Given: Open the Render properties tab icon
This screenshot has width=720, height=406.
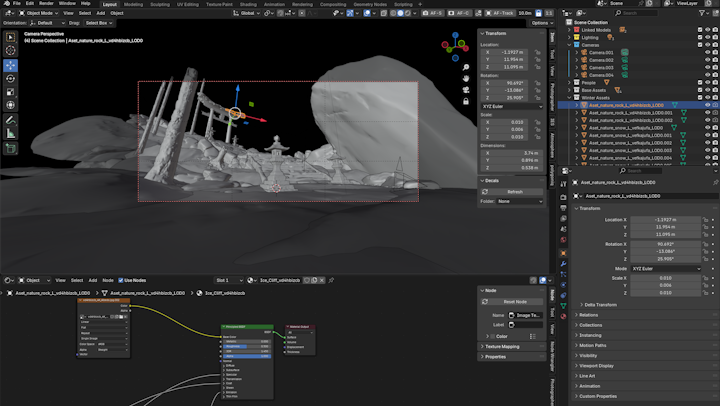Looking at the screenshot, I should tap(563, 197).
